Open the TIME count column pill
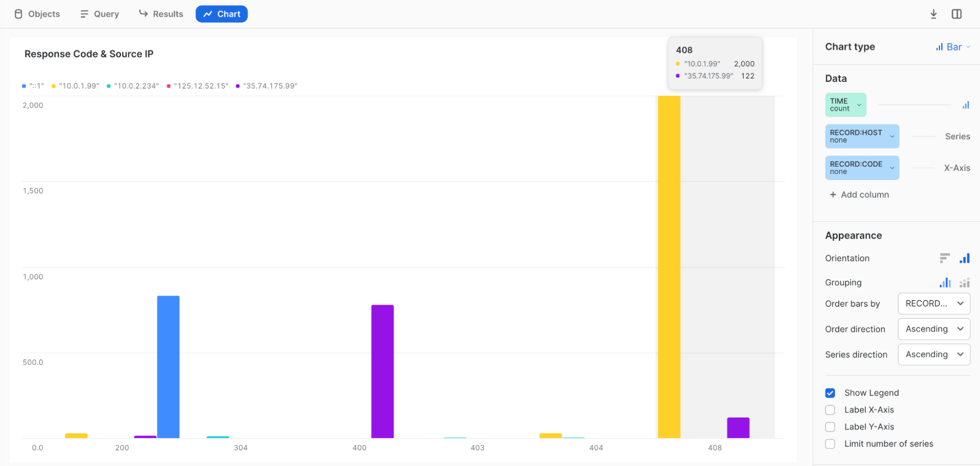 point(845,105)
